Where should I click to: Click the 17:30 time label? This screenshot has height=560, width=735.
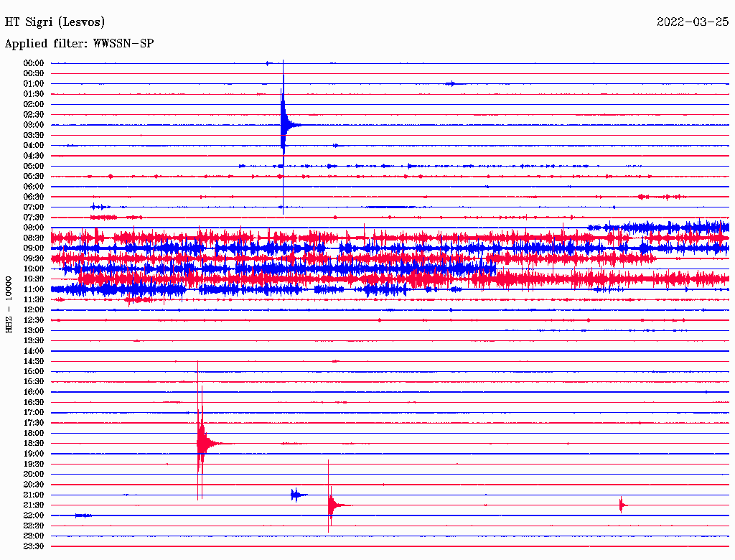click(34, 423)
